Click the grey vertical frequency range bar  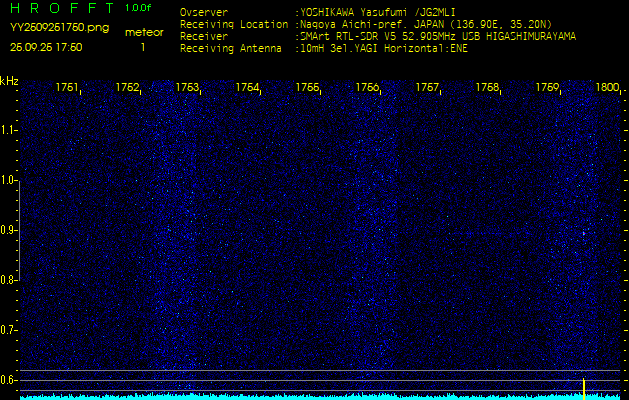click(x=19, y=231)
